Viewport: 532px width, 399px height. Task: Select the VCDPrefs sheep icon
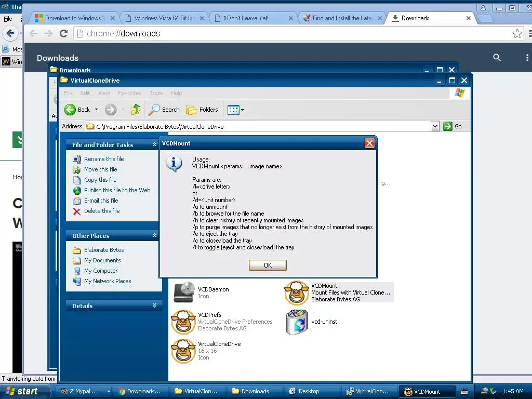point(183,322)
